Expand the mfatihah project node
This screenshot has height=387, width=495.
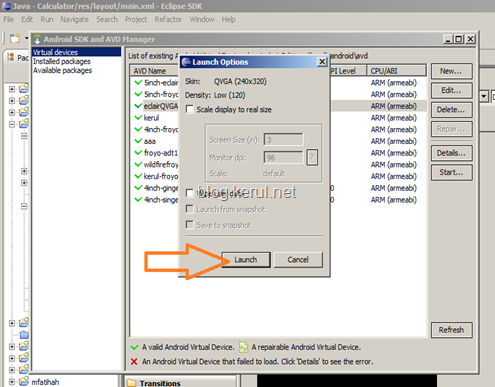pos(12,381)
